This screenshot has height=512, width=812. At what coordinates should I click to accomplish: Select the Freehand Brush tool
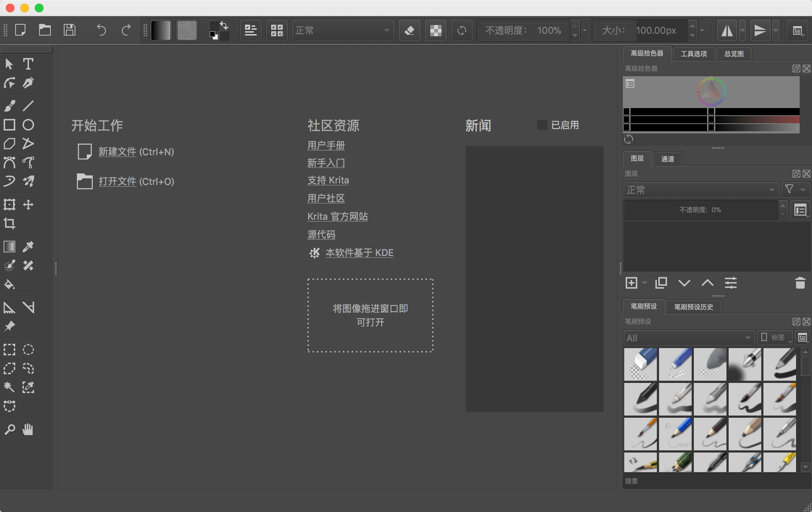click(9, 106)
